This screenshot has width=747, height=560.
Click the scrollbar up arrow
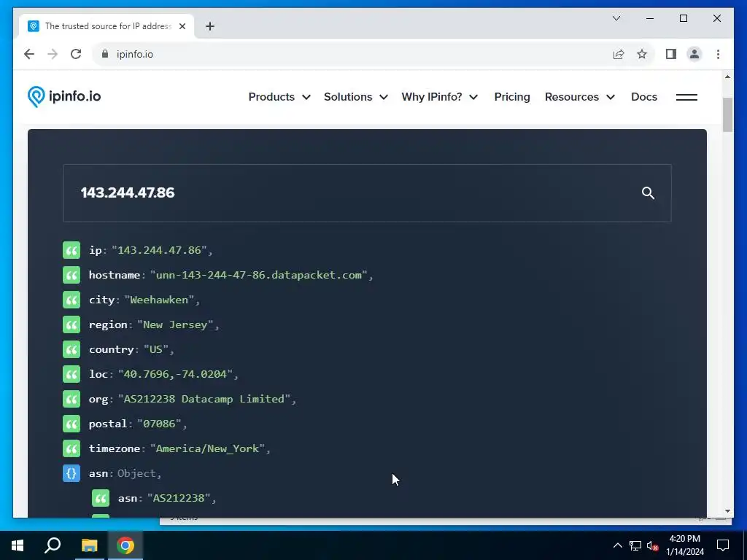[x=727, y=77]
